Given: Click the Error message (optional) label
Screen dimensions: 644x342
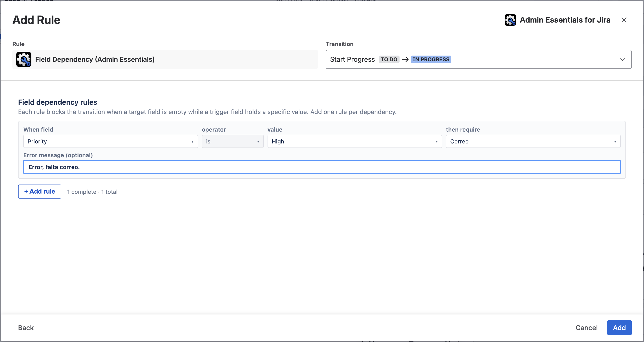Looking at the screenshot, I should (x=58, y=155).
